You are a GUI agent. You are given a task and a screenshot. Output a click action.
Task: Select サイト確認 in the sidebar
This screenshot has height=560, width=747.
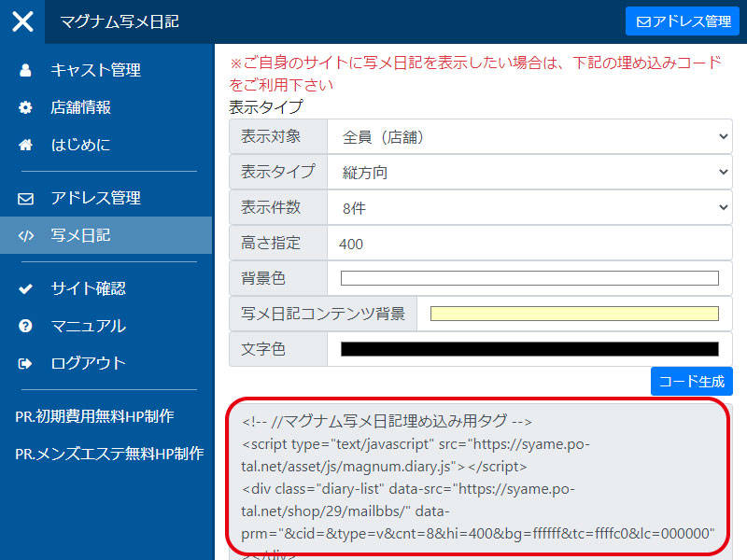(x=88, y=288)
